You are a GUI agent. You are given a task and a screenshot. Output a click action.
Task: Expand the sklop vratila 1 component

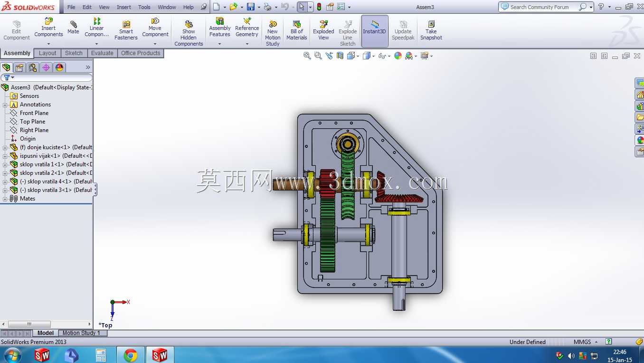[5, 164]
